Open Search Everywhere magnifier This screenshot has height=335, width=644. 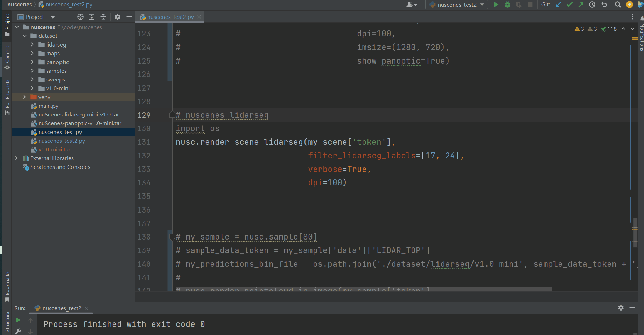618,5
